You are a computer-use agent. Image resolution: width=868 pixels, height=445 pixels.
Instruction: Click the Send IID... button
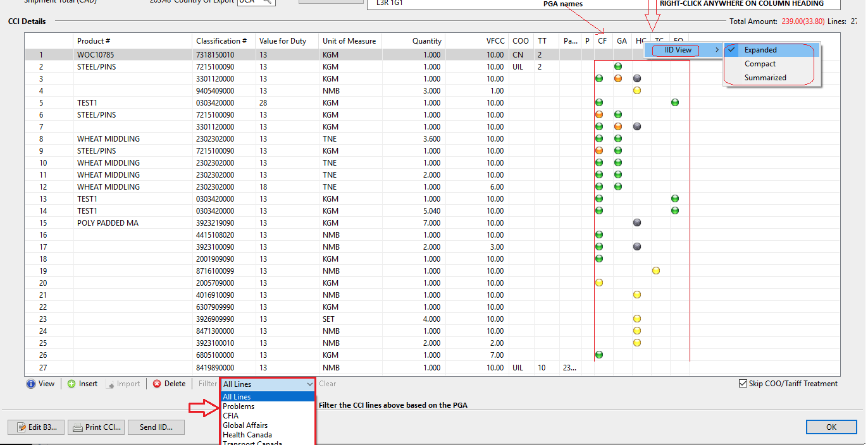point(156,427)
